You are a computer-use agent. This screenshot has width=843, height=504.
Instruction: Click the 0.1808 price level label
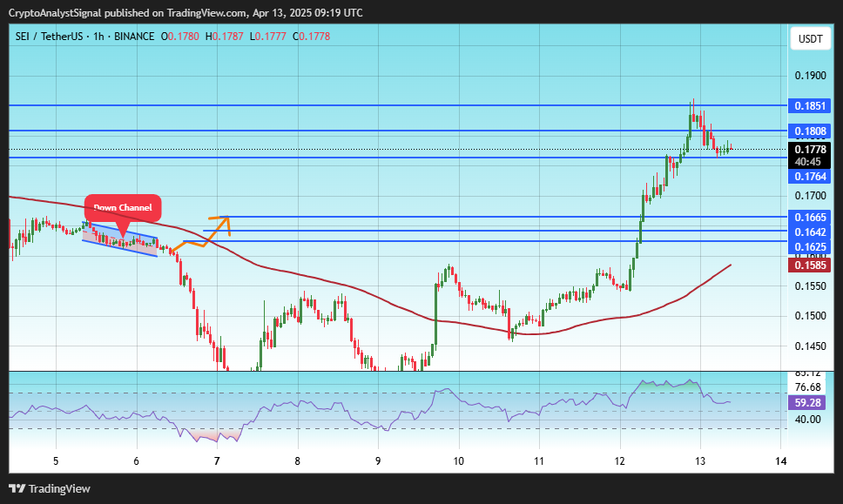click(x=810, y=131)
